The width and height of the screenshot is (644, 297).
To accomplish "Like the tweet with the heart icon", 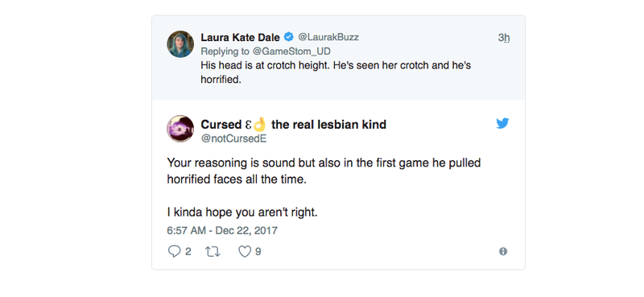I will click(245, 251).
